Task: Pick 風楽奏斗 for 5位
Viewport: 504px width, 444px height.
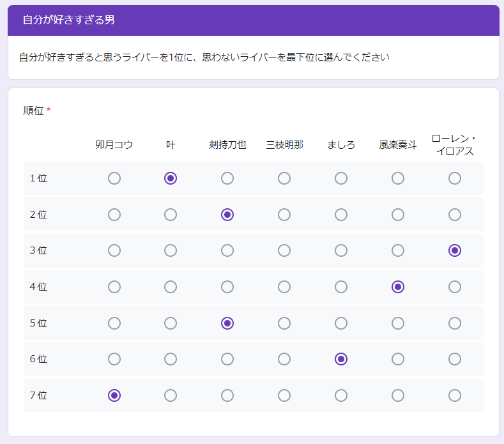Action: click(x=398, y=323)
